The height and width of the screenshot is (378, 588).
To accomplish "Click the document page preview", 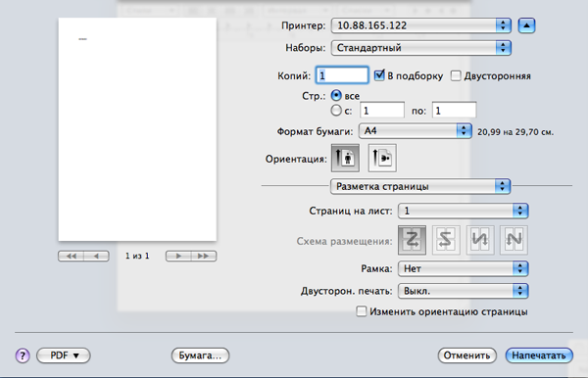I will (137, 129).
